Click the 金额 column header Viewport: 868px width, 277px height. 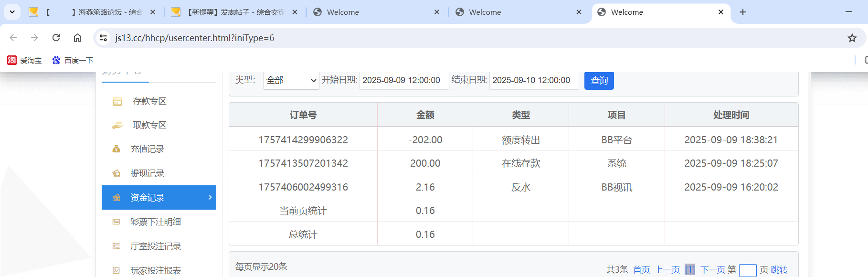[425, 115]
